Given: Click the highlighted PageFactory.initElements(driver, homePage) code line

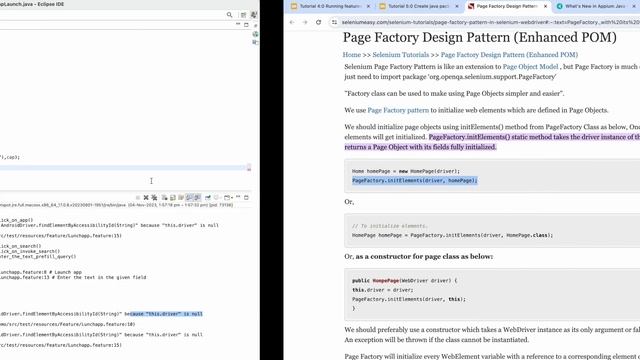Looking at the screenshot, I should tap(415, 180).
